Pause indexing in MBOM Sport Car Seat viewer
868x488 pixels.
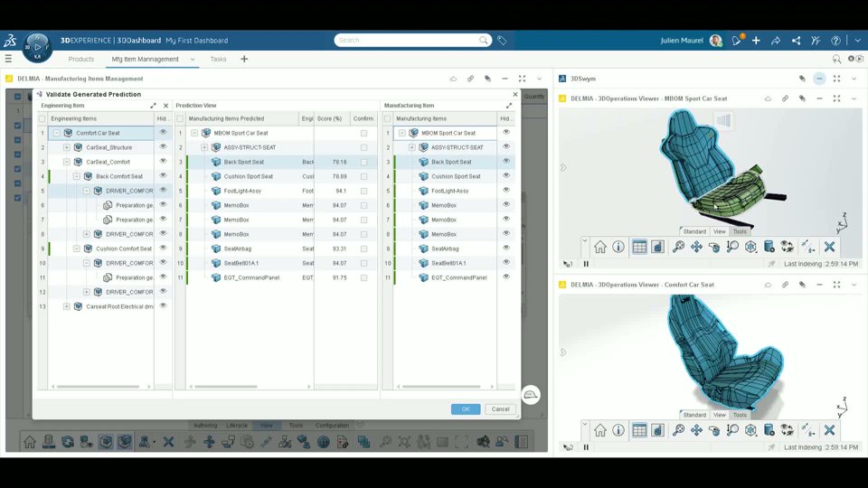(586, 264)
